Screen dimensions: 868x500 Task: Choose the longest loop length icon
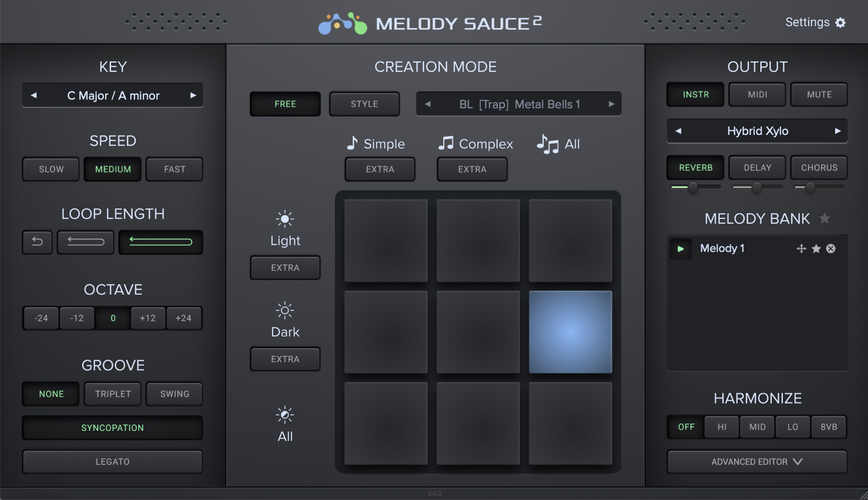(160, 242)
